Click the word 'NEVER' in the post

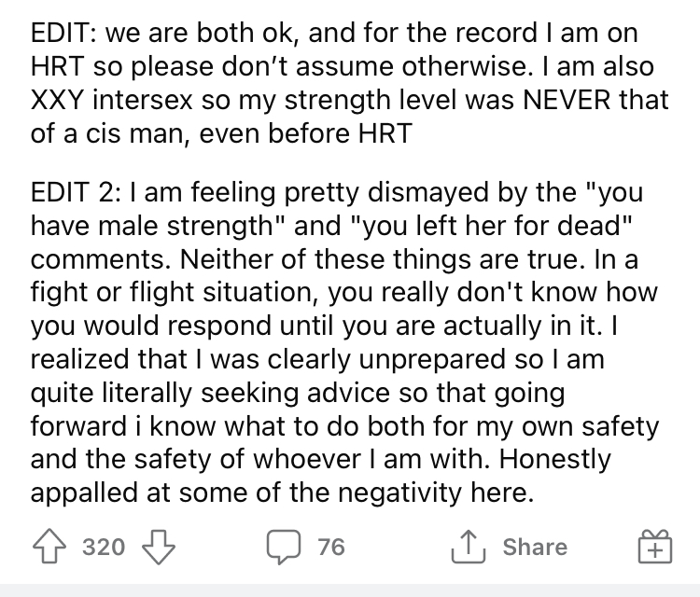(567, 100)
